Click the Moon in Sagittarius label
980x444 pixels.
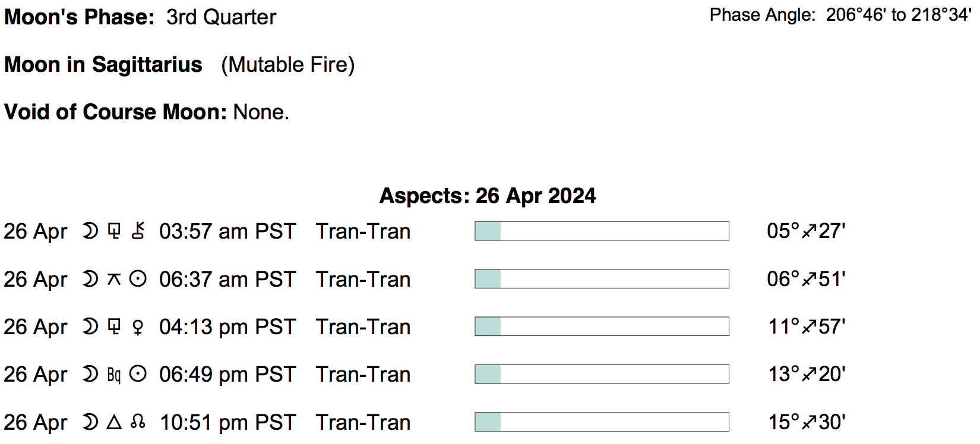point(103,65)
